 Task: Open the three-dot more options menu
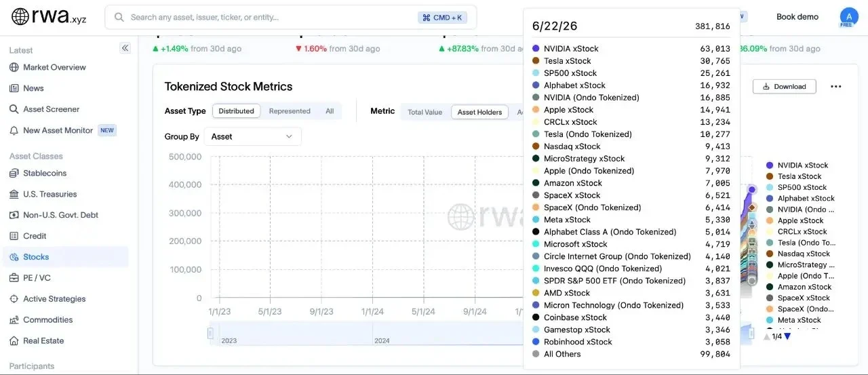coord(835,87)
